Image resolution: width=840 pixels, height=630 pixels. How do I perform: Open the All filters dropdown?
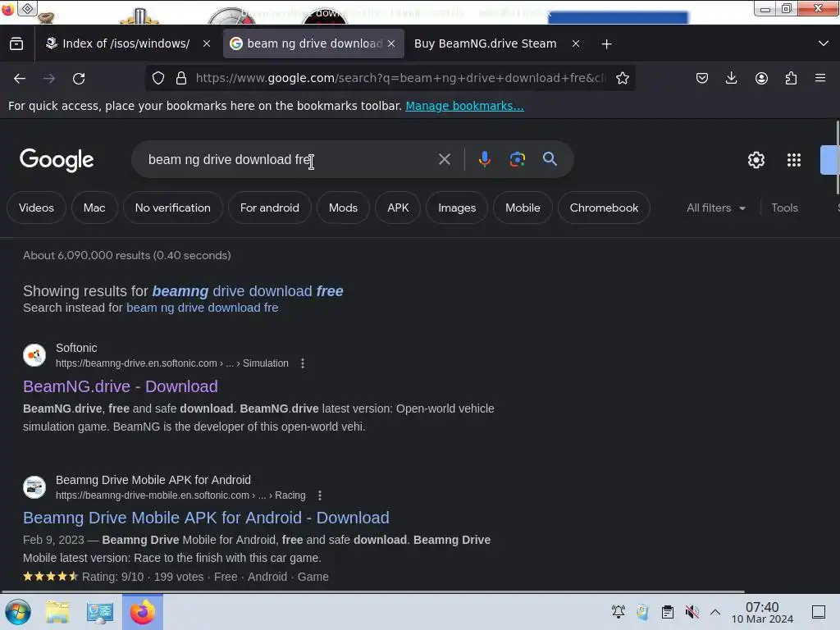tap(715, 208)
